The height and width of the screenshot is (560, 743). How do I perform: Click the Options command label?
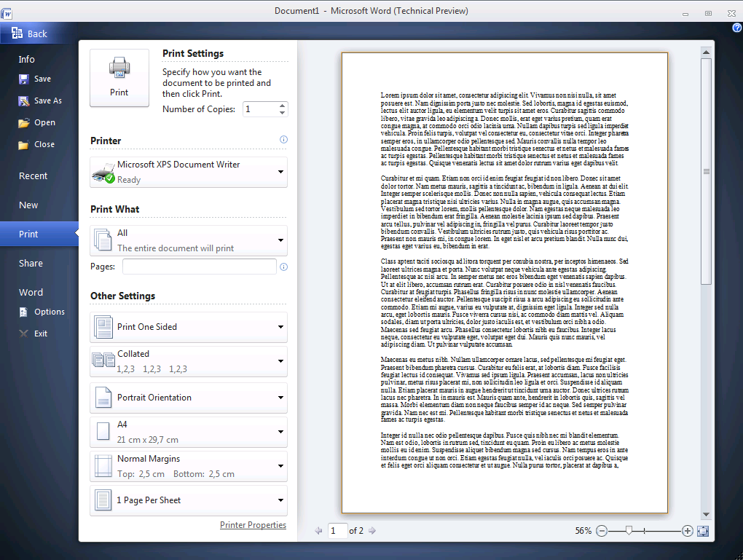(50, 312)
